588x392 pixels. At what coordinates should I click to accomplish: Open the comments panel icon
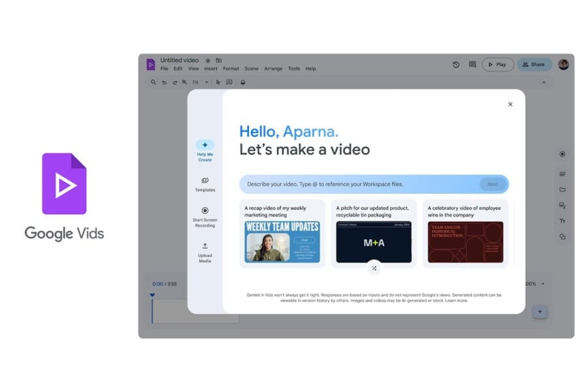tap(472, 65)
